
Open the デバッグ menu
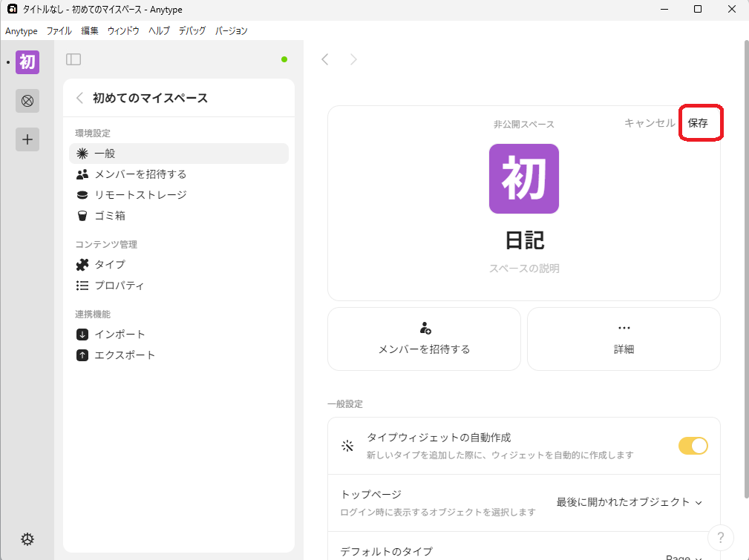(x=192, y=31)
